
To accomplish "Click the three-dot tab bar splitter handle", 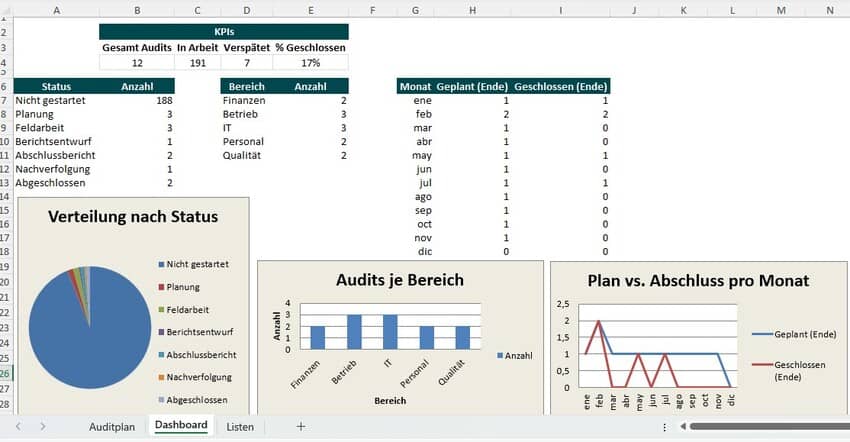I will [666, 427].
